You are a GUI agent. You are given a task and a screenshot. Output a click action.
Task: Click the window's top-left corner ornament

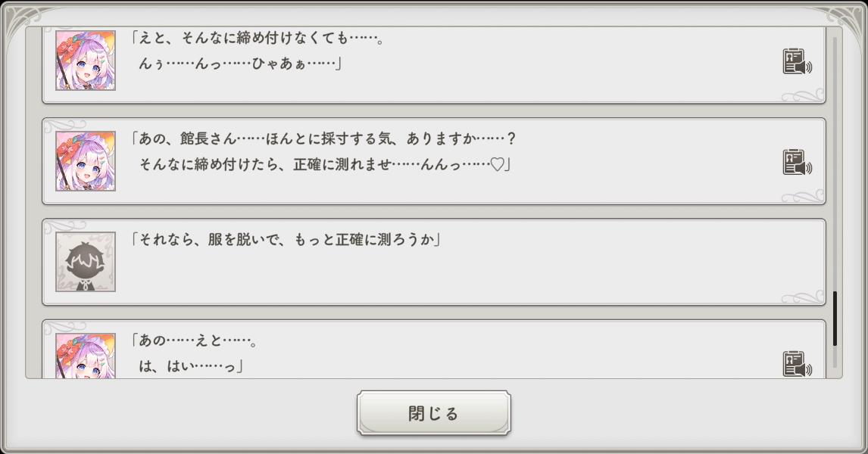pos(21,18)
